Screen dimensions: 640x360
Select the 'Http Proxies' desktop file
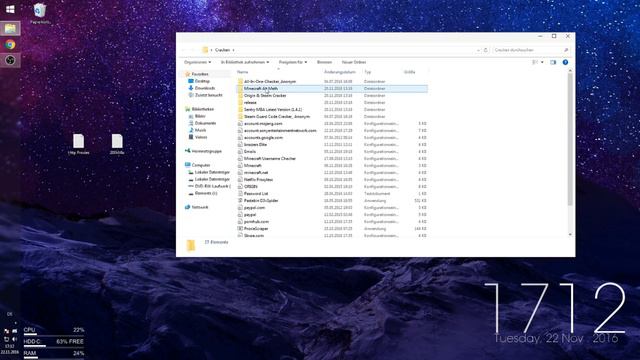[x=78, y=144]
